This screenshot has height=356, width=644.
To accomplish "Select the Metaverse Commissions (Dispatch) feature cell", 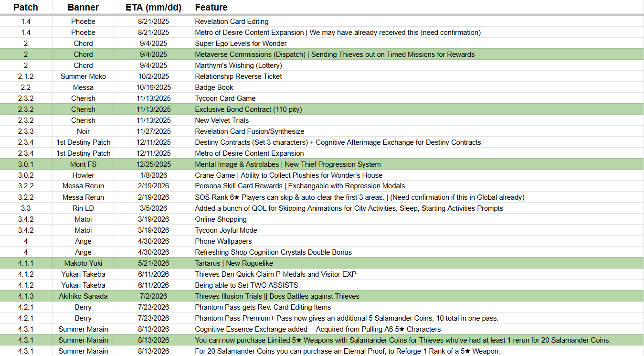I will [x=418, y=54].
